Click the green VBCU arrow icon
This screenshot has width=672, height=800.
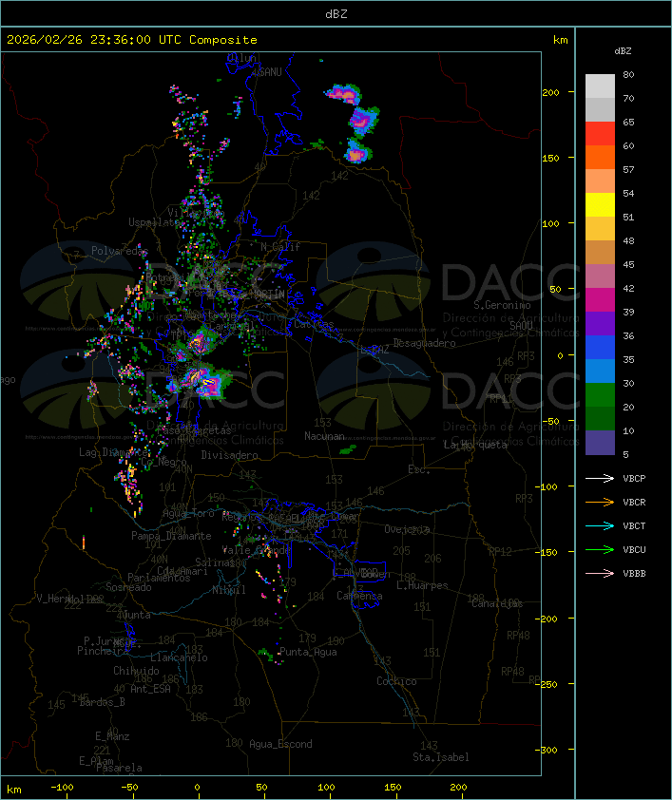(x=600, y=549)
